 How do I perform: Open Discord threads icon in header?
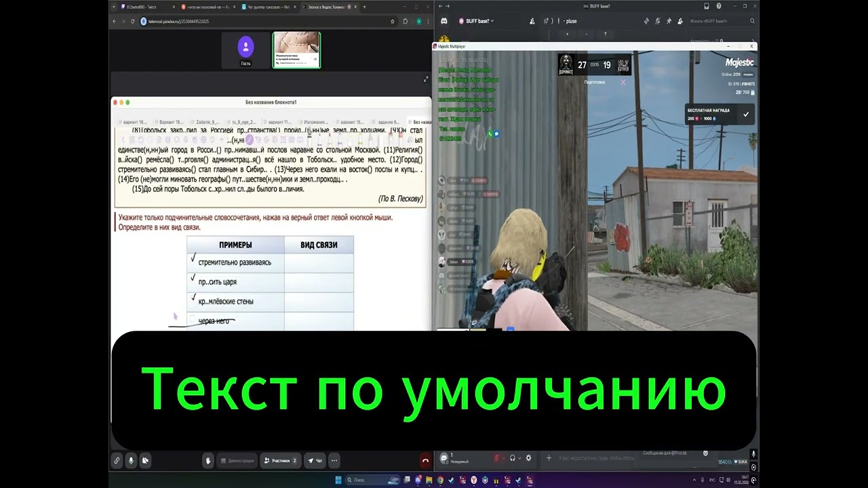[646, 21]
